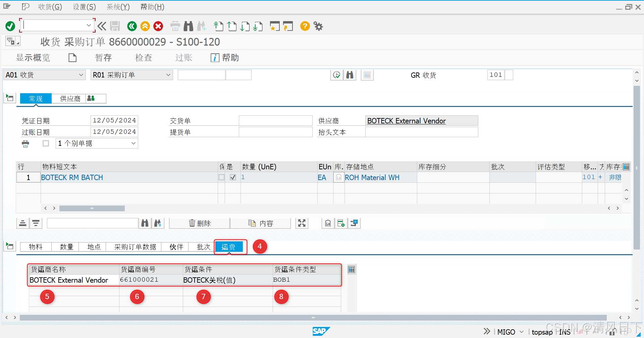Click the sort ascending icon below the item table
This screenshot has height=338, width=644.
pos(23,223)
